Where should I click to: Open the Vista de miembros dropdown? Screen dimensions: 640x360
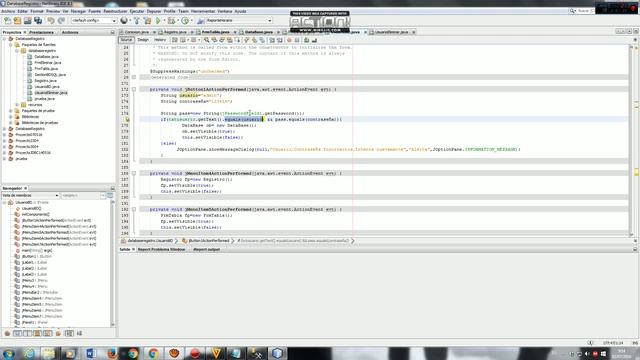pyautogui.click(x=31, y=196)
